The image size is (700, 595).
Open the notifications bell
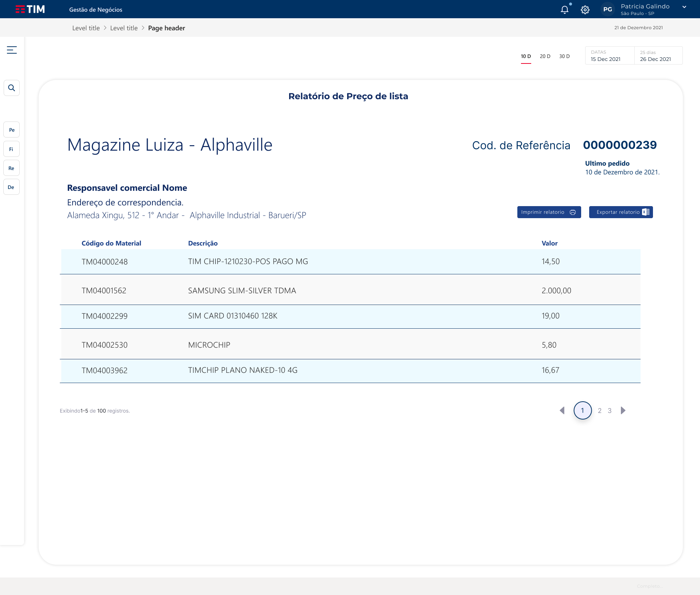564,9
